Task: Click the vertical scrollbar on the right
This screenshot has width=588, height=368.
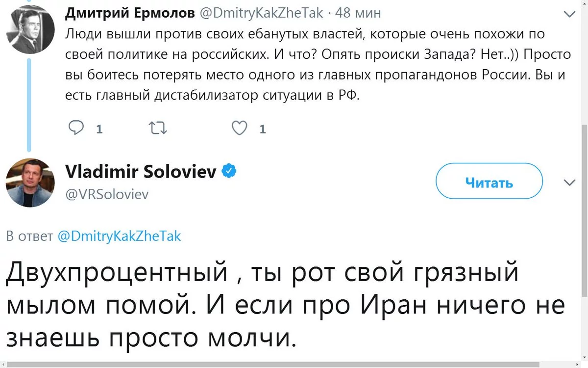Action: tap(583, 211)
